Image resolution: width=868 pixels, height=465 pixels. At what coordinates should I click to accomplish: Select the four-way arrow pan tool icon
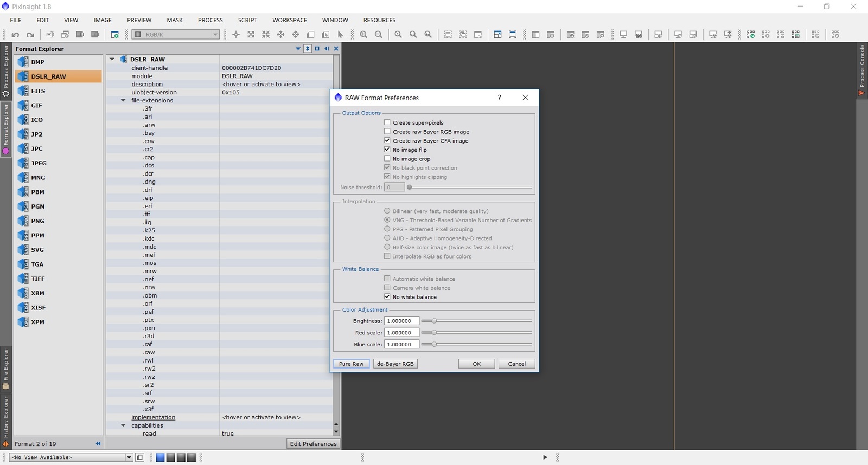(x=296, y=35)
